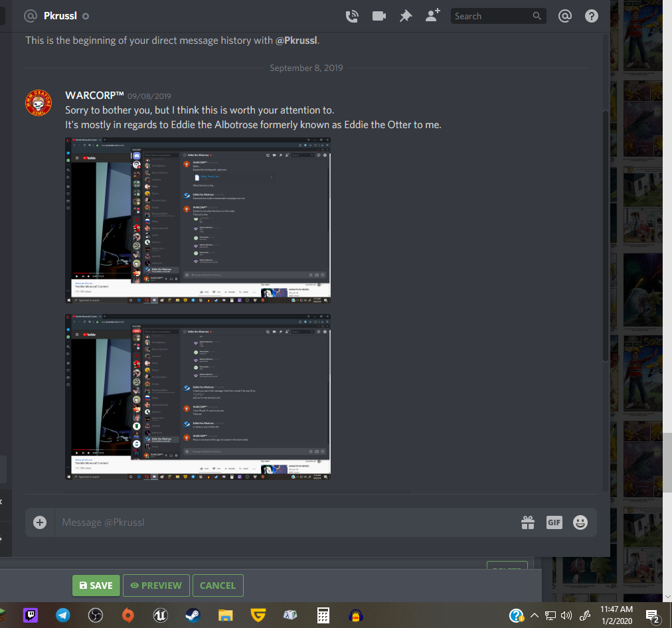Viewport: 672px width, 628px height.
Task: Open Guilded from the taskbar
Action: 258,615
